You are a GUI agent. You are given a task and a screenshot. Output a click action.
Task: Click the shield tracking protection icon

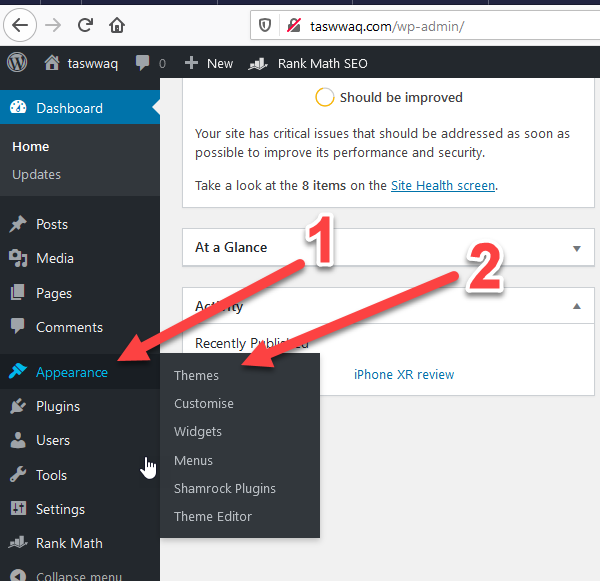[x=265, y=26]
